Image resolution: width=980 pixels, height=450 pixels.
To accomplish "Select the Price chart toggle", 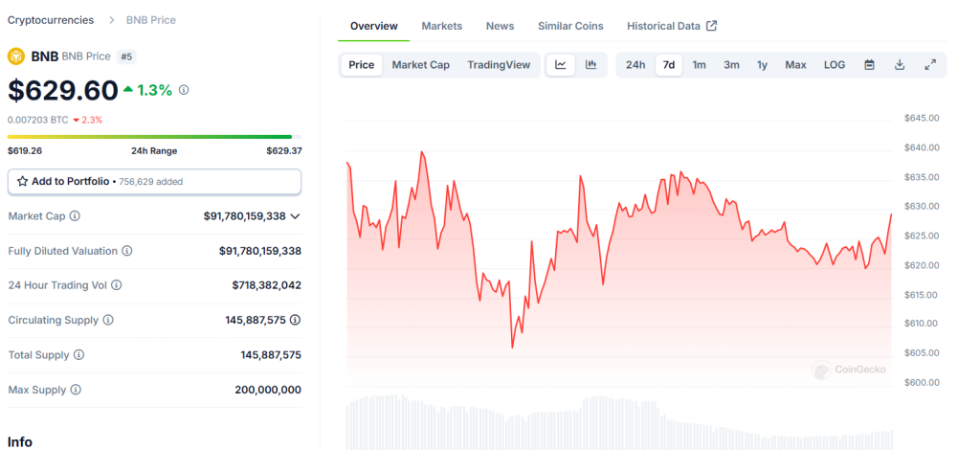I will pos(361,65).
